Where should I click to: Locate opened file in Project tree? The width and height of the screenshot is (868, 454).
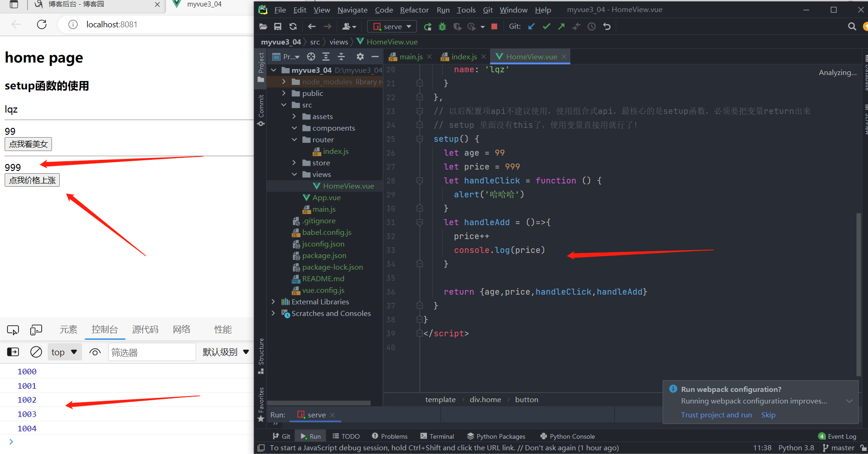[311, 57]
